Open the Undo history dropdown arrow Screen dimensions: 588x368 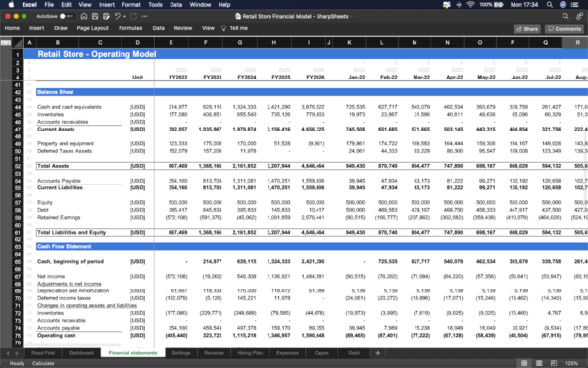(x=124, y=16)
